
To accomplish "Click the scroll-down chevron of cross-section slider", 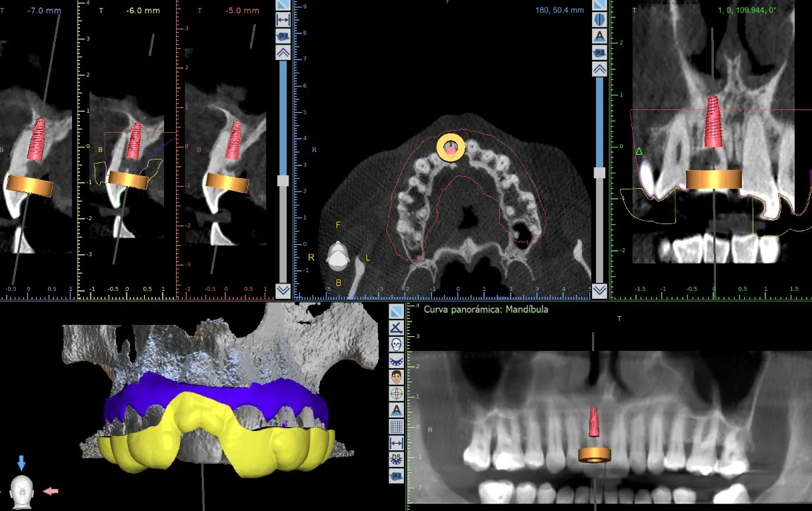I will click(283, 290).
